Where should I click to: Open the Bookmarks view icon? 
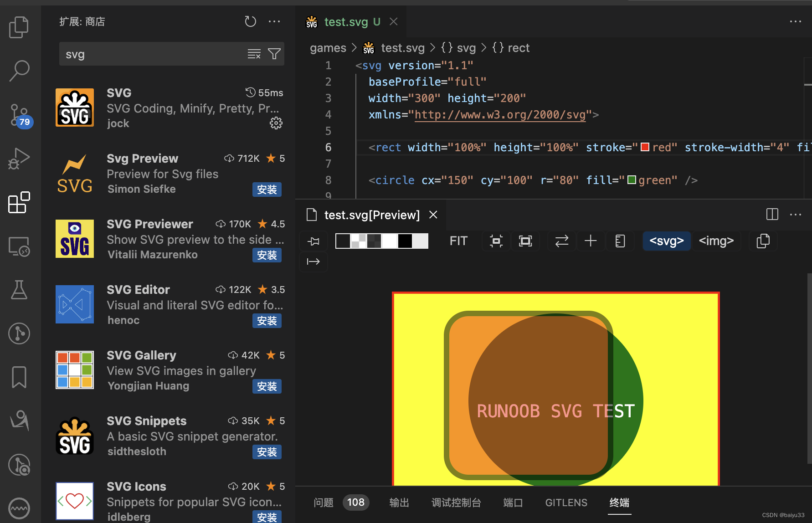(x=19, y=377)
